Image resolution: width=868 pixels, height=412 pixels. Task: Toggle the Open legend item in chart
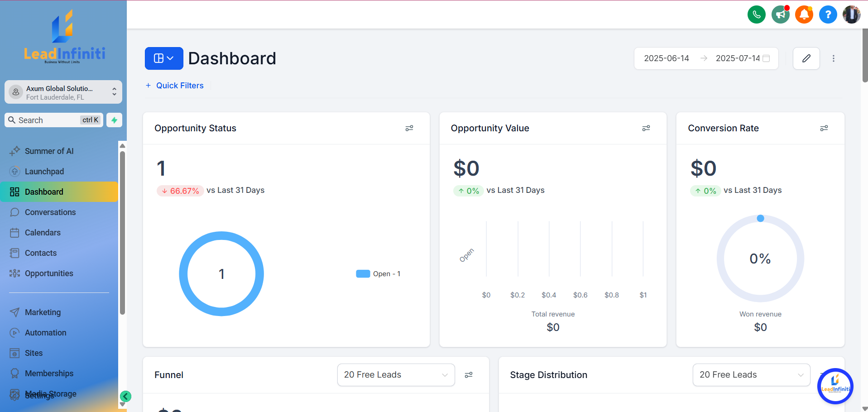click(378, 274)
